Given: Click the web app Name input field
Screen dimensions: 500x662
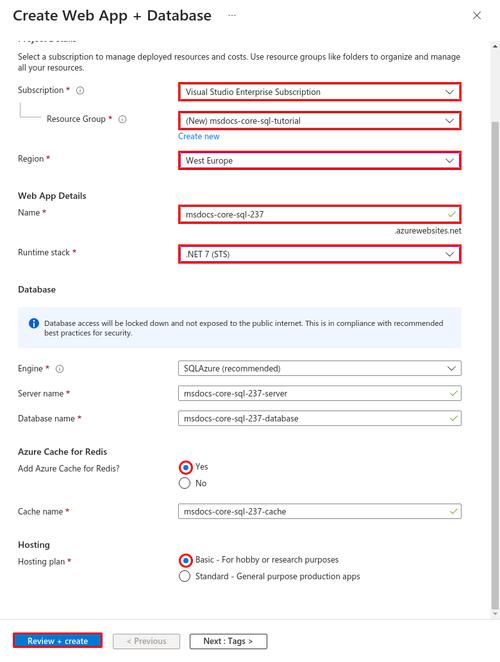Looking at the screenshot, I should [320, 214].
